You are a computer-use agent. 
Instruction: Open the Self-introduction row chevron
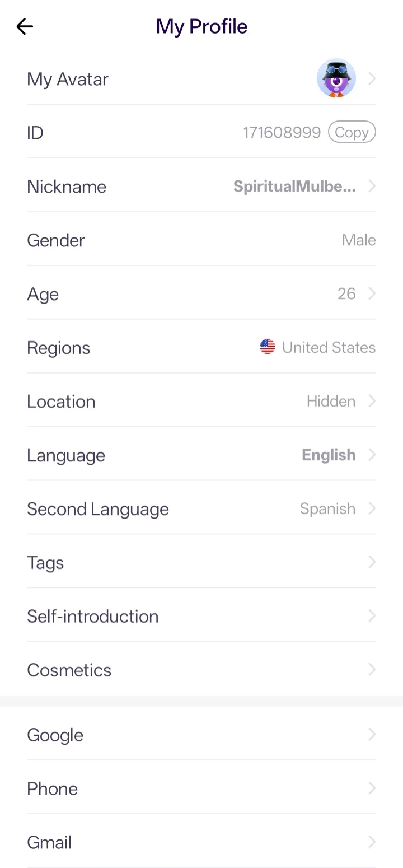click(372, 616)
